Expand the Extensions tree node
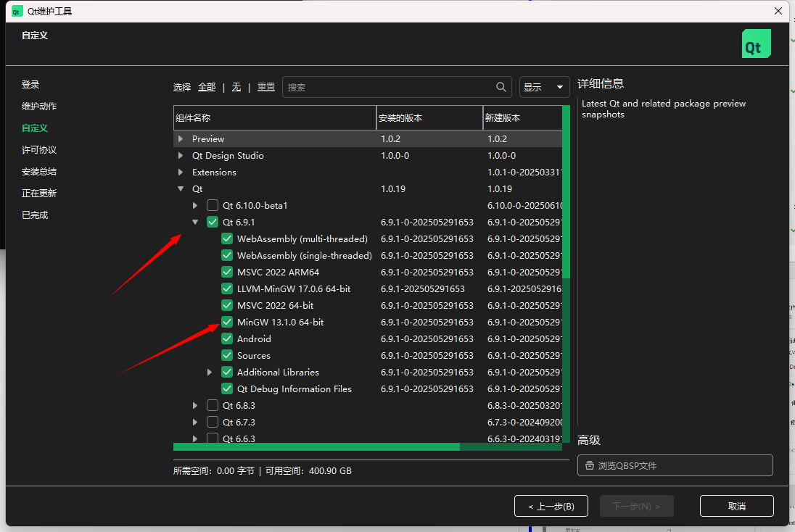The width and height of the screenshot is (795, 532). pos(181,173)
